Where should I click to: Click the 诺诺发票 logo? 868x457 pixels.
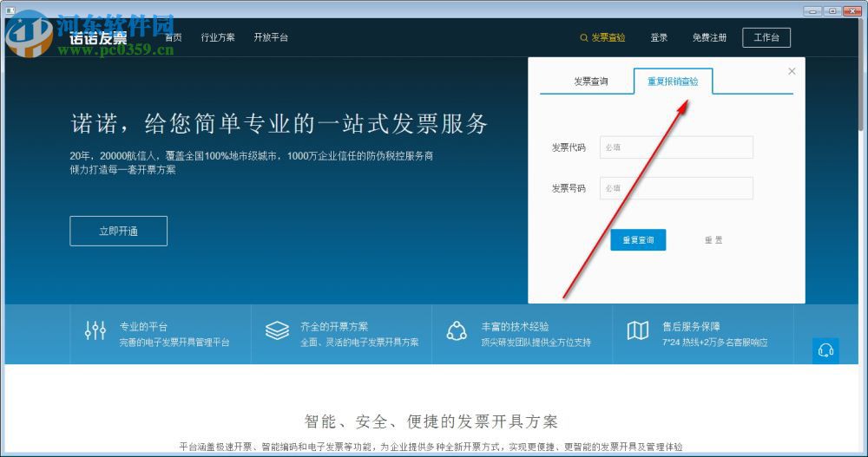(x=99, y=37)
